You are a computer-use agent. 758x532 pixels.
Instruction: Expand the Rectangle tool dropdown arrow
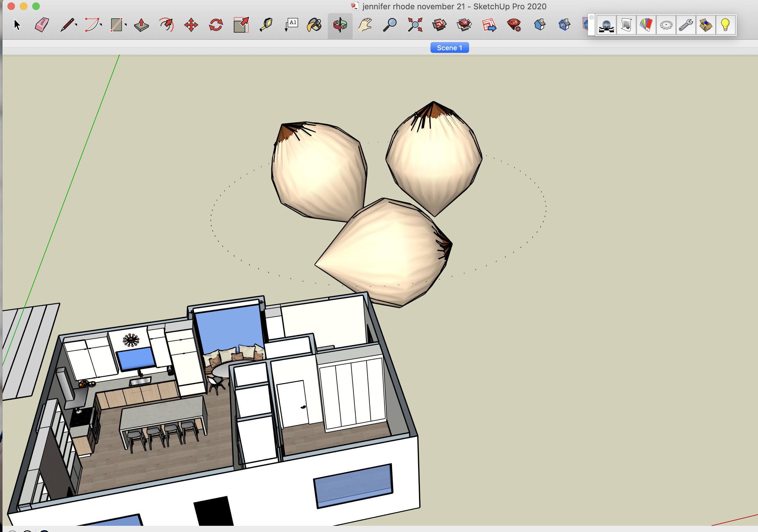pos(126,25)
